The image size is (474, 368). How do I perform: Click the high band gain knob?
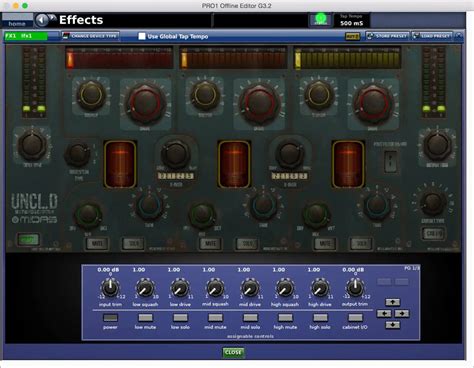click(377, 205)
